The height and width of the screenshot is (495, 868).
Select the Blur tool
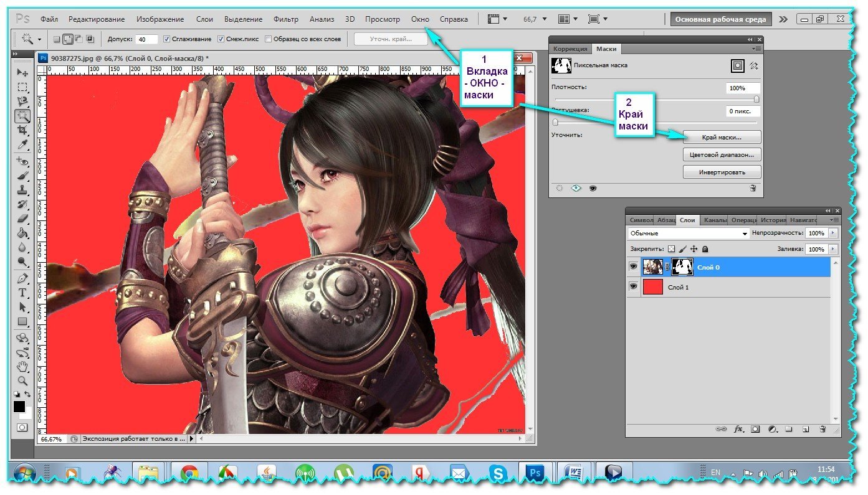22,248
